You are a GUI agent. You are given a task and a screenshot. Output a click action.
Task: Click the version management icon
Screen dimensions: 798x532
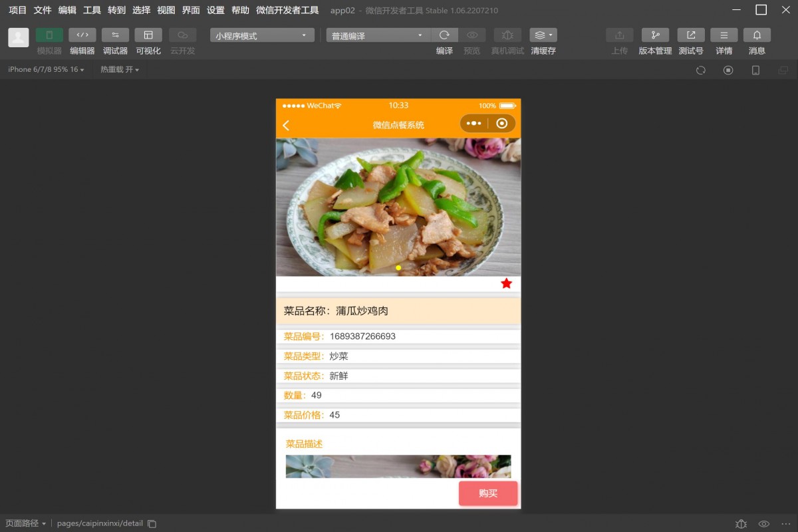click(x=655, y=35)
